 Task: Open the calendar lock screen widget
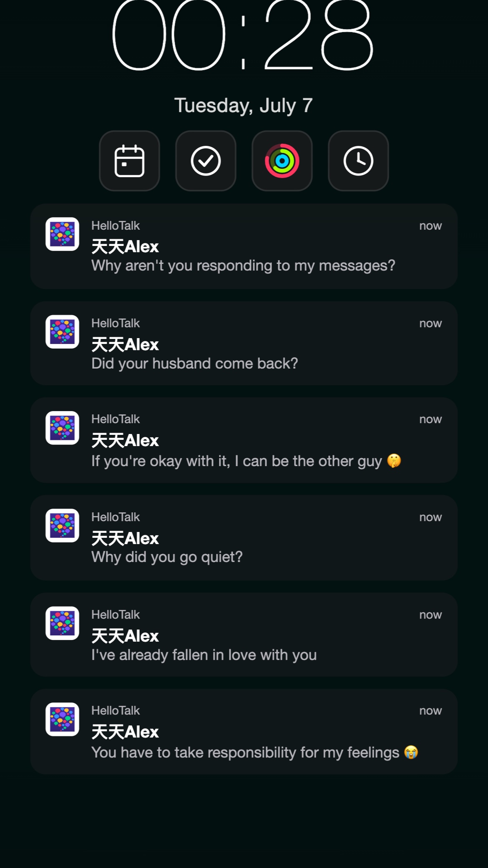tap(129, 161)
